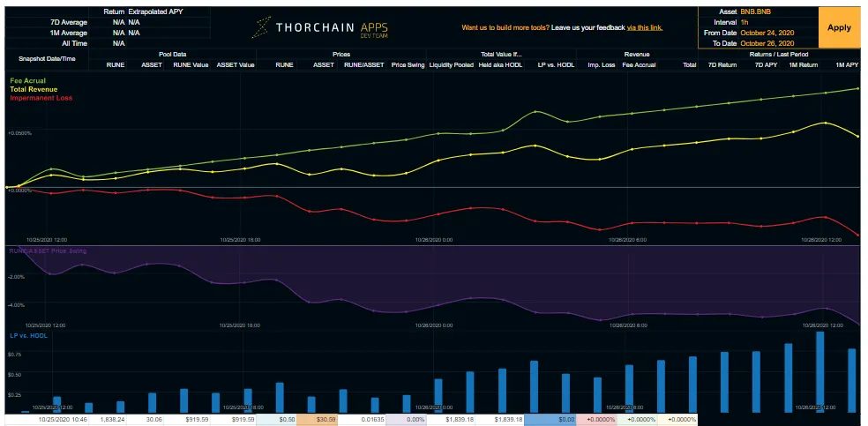Click the blue 'LP vs. HODL' chart label
The width and height of the screenshot is (868, 426).
(28, 335)
